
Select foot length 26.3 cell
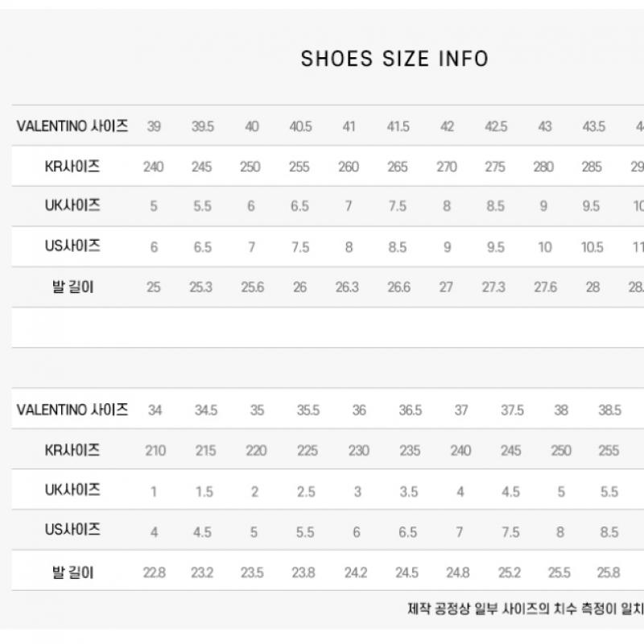[x=347, y=287]
